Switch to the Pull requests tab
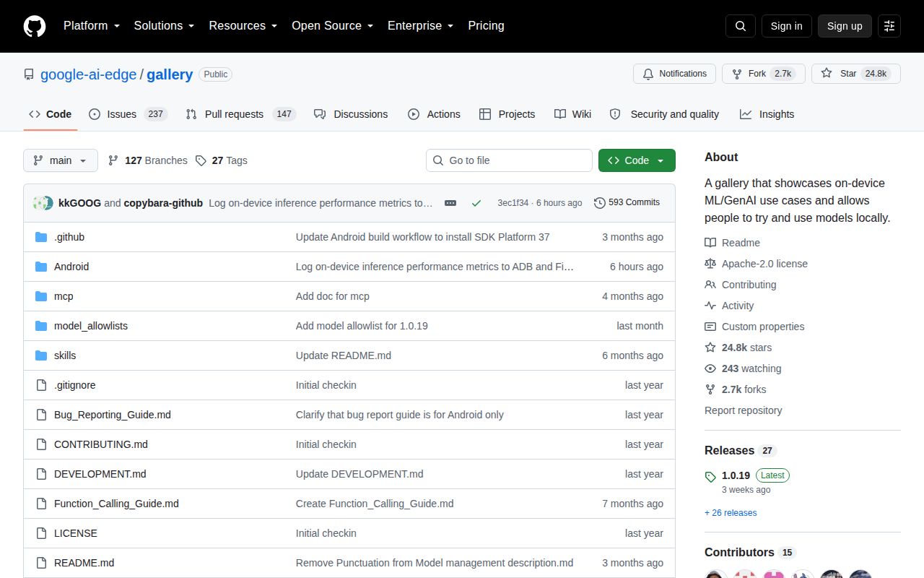924x578 pixels. (x=240, y=114)
